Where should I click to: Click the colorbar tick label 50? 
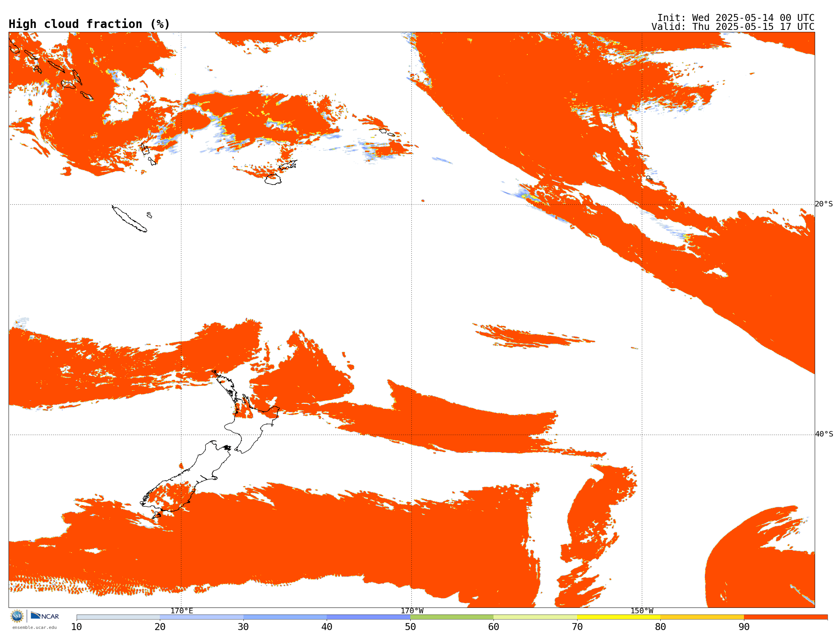[410, 627]
